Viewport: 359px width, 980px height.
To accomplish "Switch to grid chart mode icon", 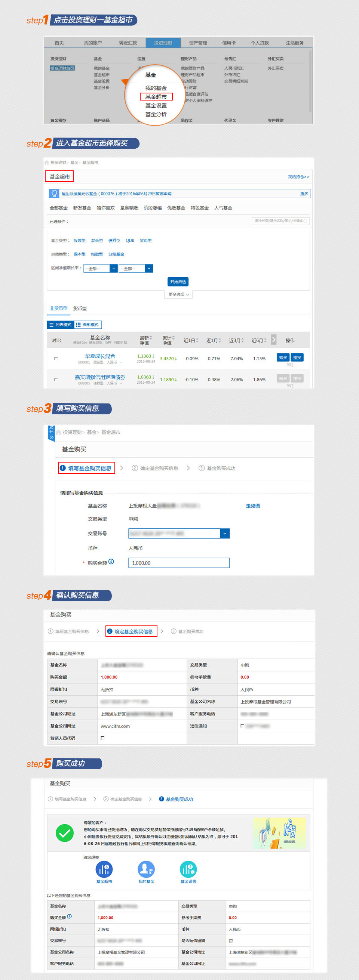I will (78, 325).
